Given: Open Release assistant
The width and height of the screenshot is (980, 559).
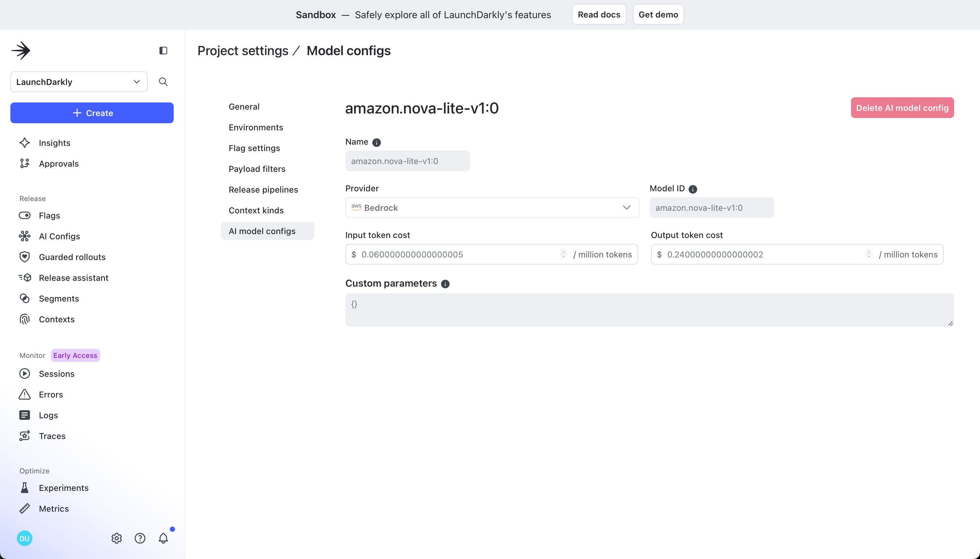Looking at the screenshot, I should coord(73,278).
